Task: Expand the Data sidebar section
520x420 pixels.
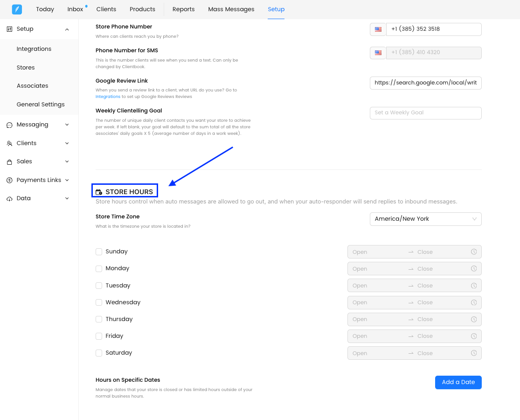Action: [x=67, y=198]
